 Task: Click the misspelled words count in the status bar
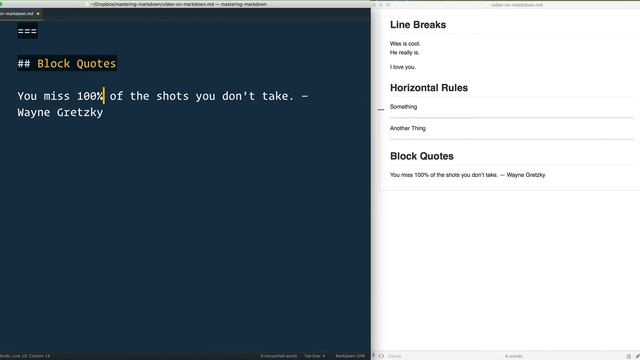[x=279, y=356]
